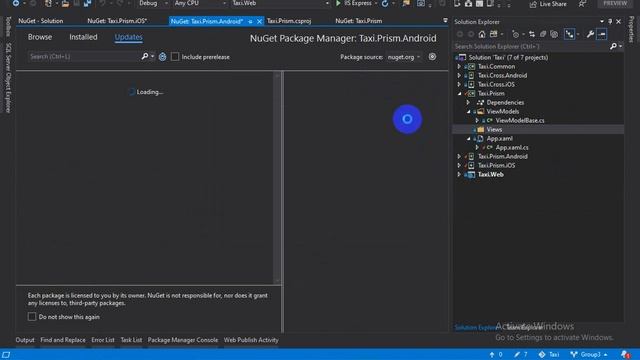Expand the Taxi.Web project node
Image resolution: width=640 pixels, height=360 pixels.
click(459, 174)
